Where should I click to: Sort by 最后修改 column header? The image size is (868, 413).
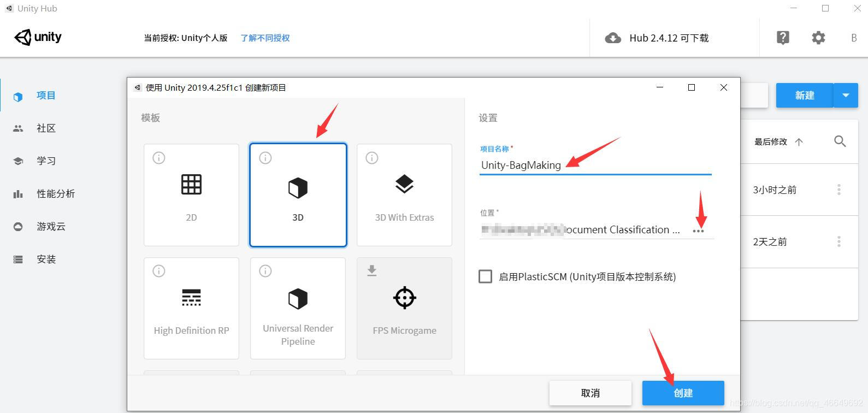click(771, 141)
